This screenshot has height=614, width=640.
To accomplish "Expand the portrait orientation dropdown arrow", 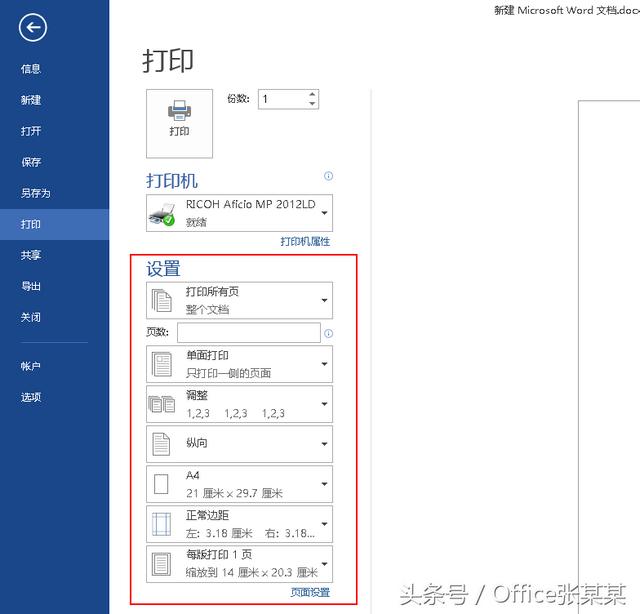I will (x=324, y=444).
